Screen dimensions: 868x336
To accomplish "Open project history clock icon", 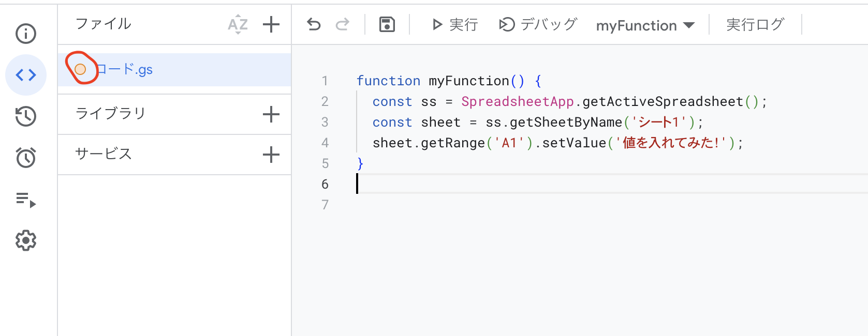I will click(x=26, y=116).
